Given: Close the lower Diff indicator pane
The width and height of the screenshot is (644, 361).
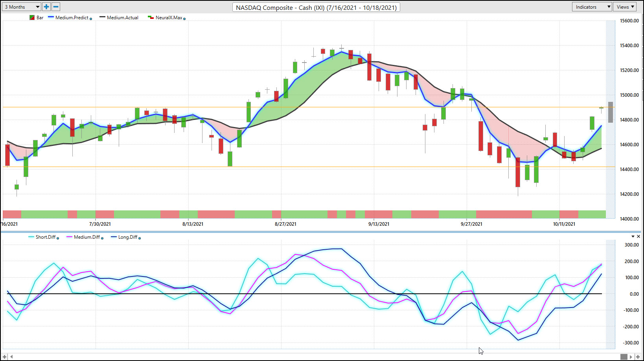Looking at the screenshot, I should coord(638,236).
